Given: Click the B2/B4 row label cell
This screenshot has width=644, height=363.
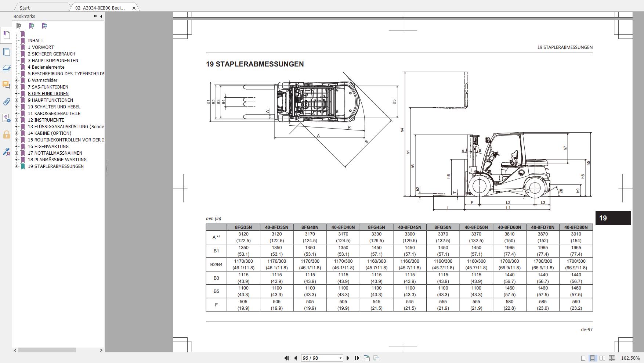Looking at the screenshot, I should tap(216, 264).
